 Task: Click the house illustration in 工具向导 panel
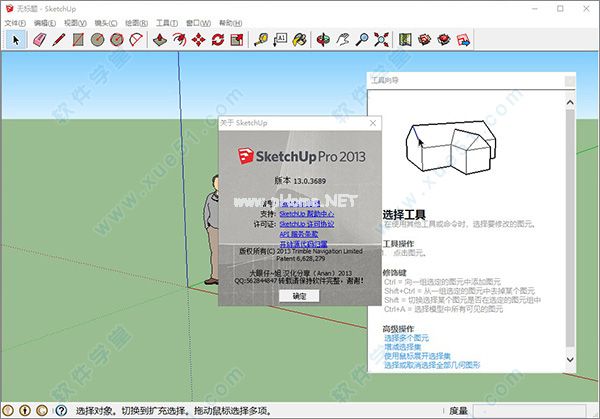pos(451,147)
